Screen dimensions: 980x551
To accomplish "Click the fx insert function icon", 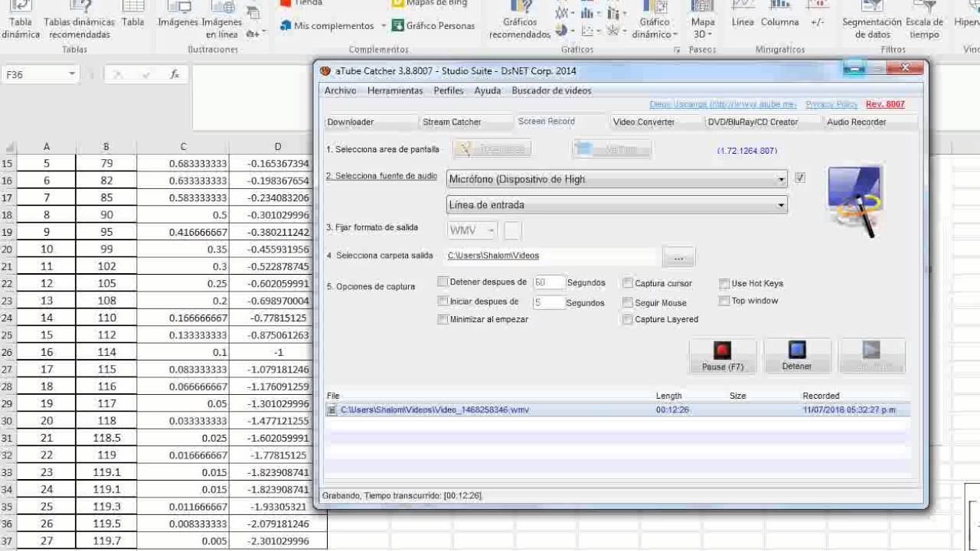I will [x=175, y=74].
